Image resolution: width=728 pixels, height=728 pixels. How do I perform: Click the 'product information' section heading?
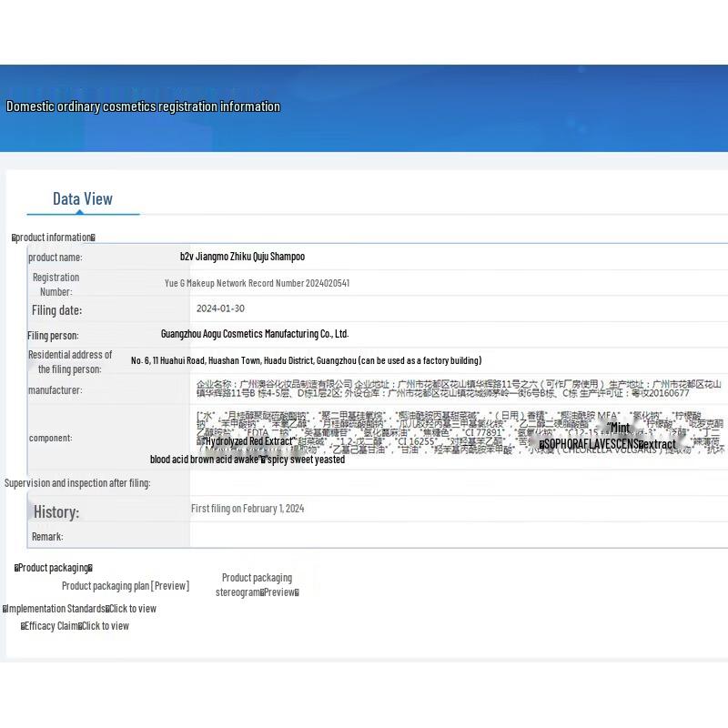click(54, 238)
